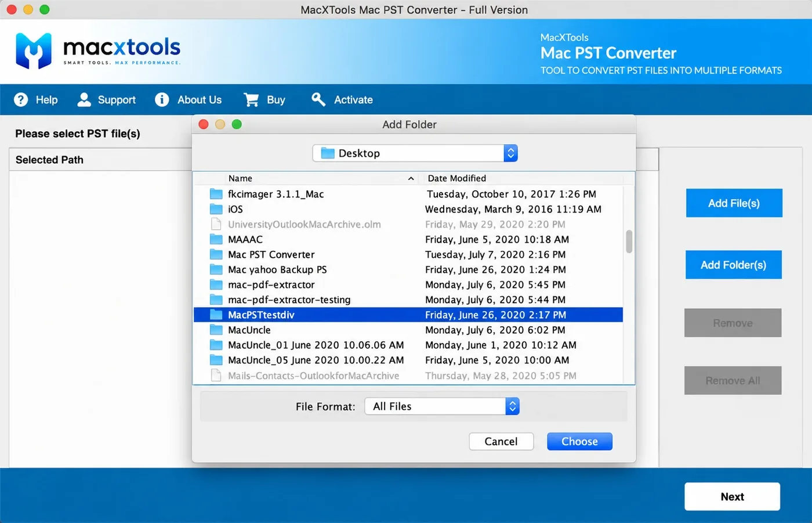Image resolution: width=812 pixels, height=523 pixels.
Task: Click the iOS folder icon
Action: (216, 209)
